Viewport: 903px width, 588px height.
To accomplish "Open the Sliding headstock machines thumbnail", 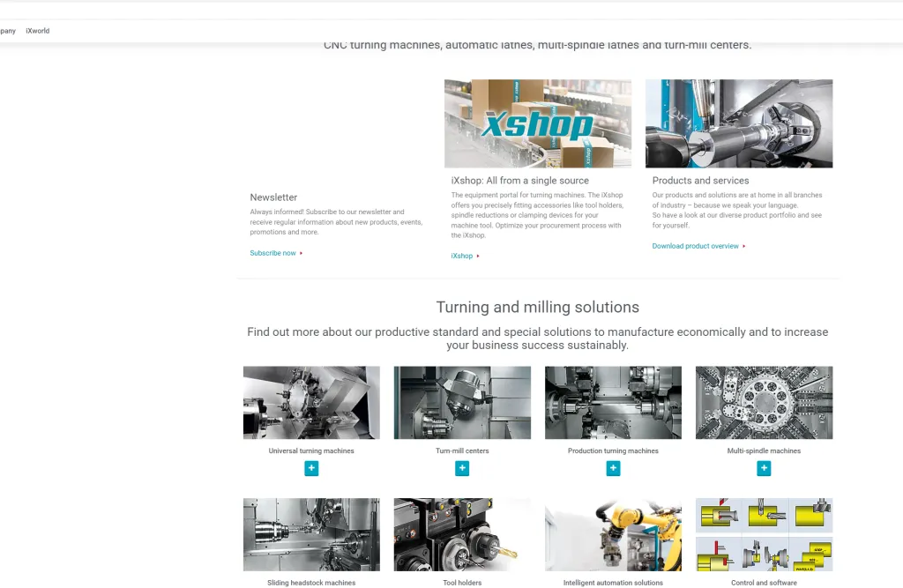I will point(311,534).
